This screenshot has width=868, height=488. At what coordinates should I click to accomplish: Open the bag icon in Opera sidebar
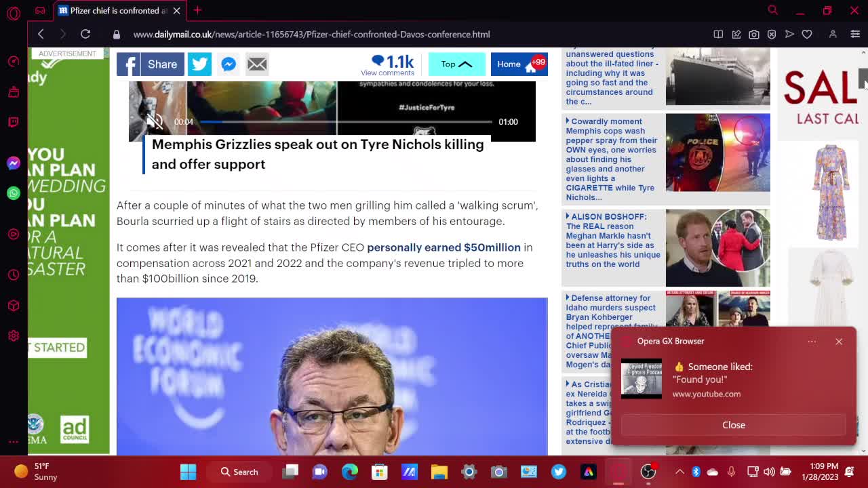point(14,92)
